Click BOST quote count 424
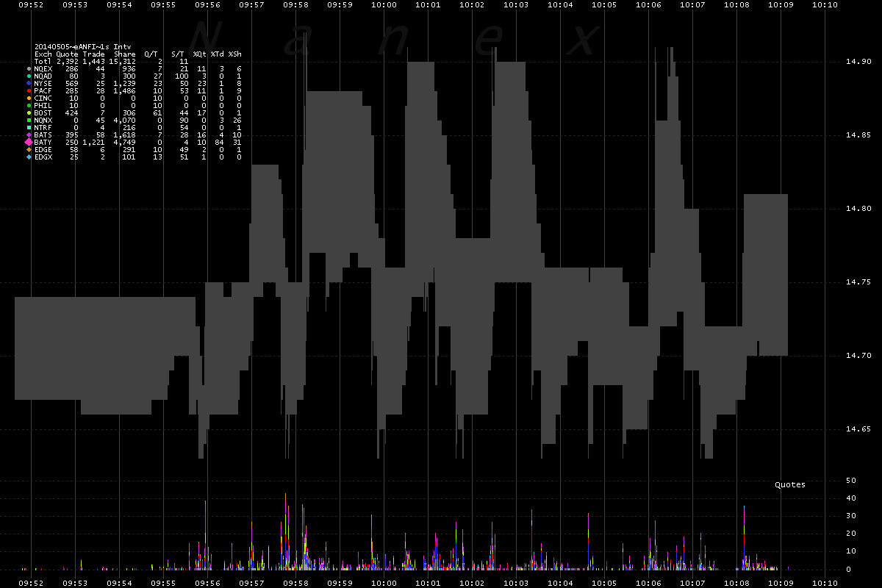The height and width of the screenshot is (588, 882). (x=72, y=112)
